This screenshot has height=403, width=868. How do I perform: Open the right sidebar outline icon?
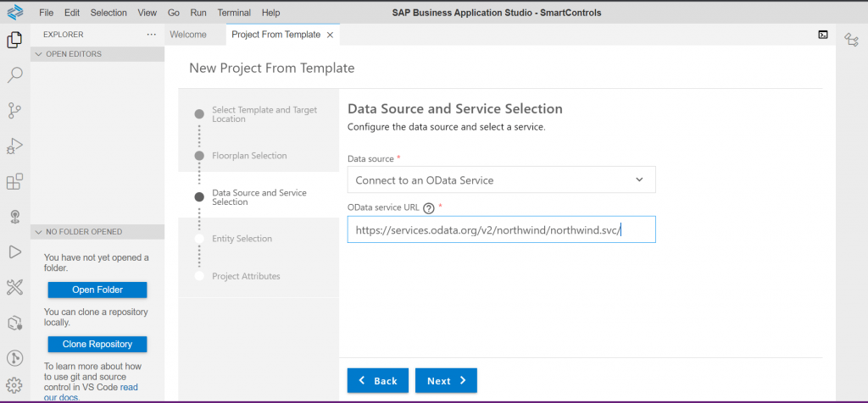pos(851,39)
